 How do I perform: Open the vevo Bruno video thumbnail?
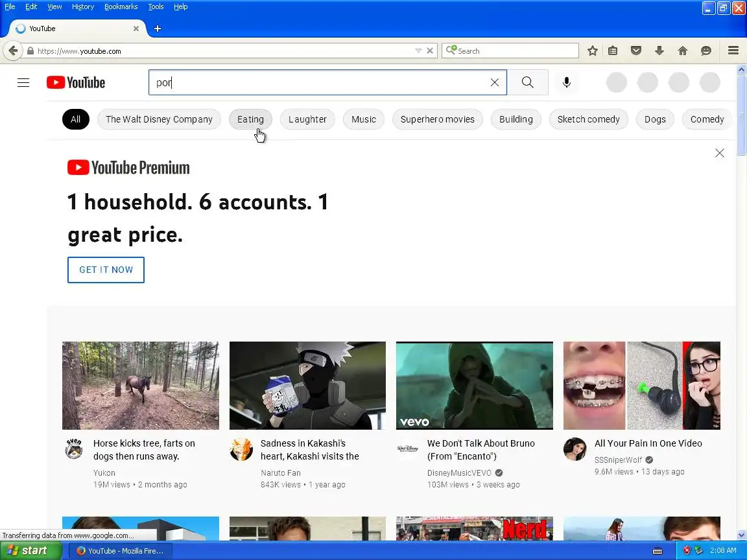point(475,385)
